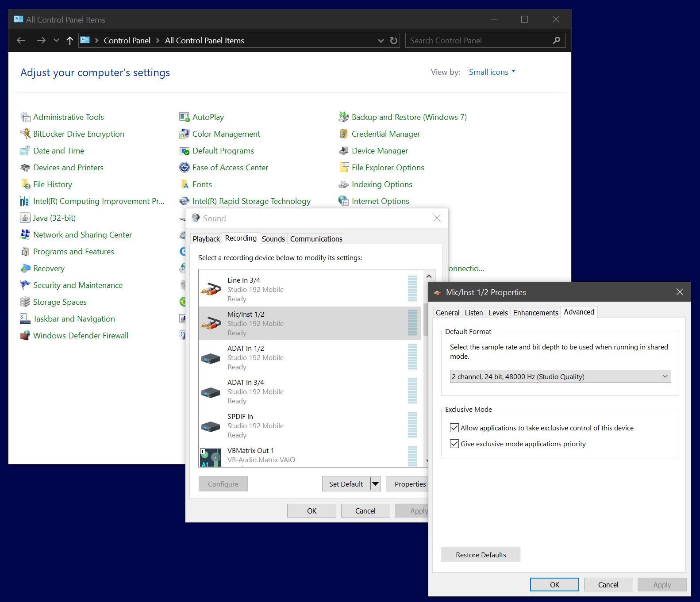
Task: Click the refresh button in address bar
Action: coord(393,41)
